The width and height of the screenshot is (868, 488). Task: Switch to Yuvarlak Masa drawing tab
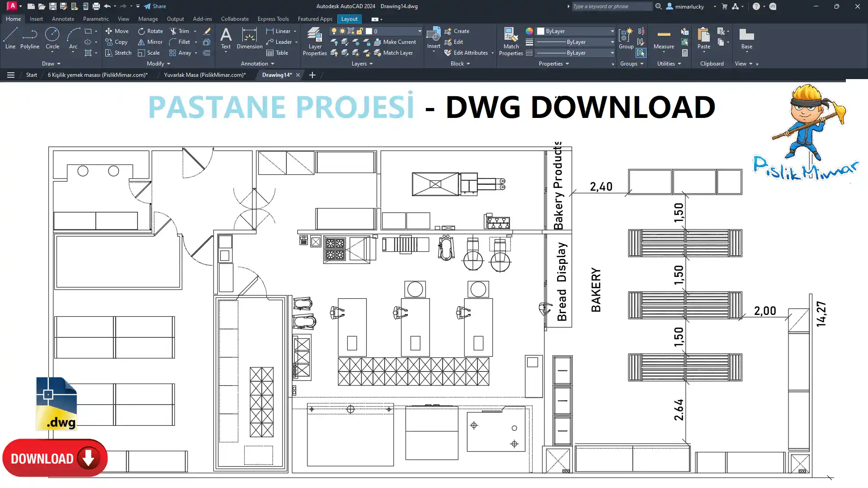pyautogui.click(x=204, y=75)
